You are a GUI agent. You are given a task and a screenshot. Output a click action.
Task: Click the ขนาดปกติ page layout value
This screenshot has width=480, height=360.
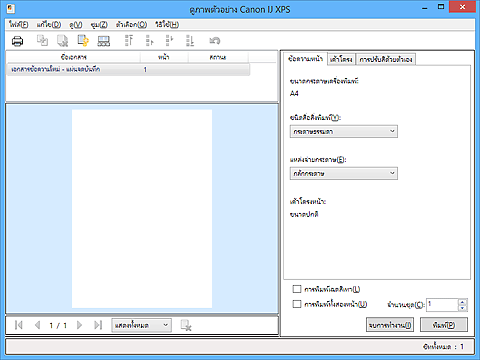pyautogui.click(x=304, y=214)
